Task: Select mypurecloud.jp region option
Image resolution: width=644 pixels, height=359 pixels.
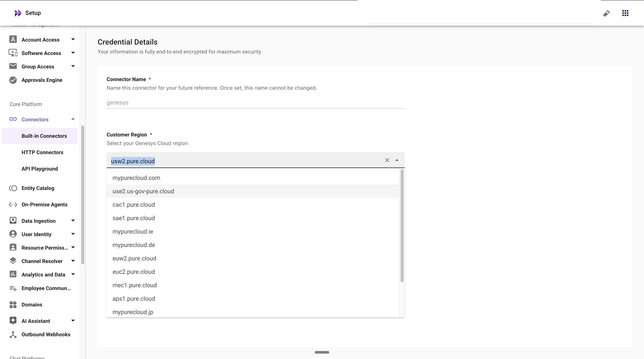Action: coord(253,312)
